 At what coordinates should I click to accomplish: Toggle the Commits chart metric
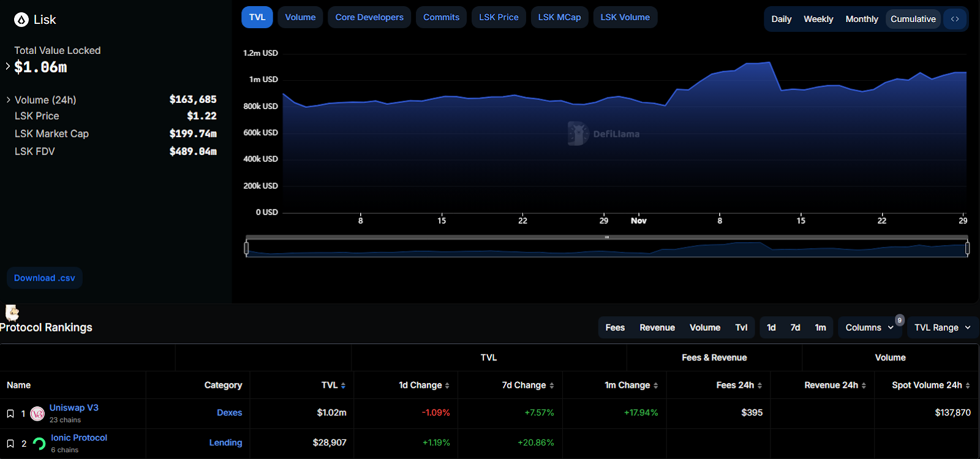coord(441,17)
